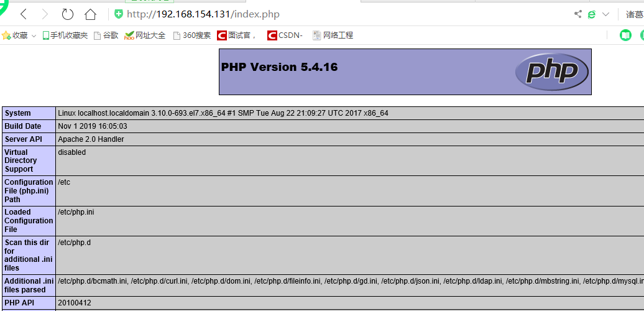Click the browser back arrow
Screen dimensions: 644x311
click(24, 14)
